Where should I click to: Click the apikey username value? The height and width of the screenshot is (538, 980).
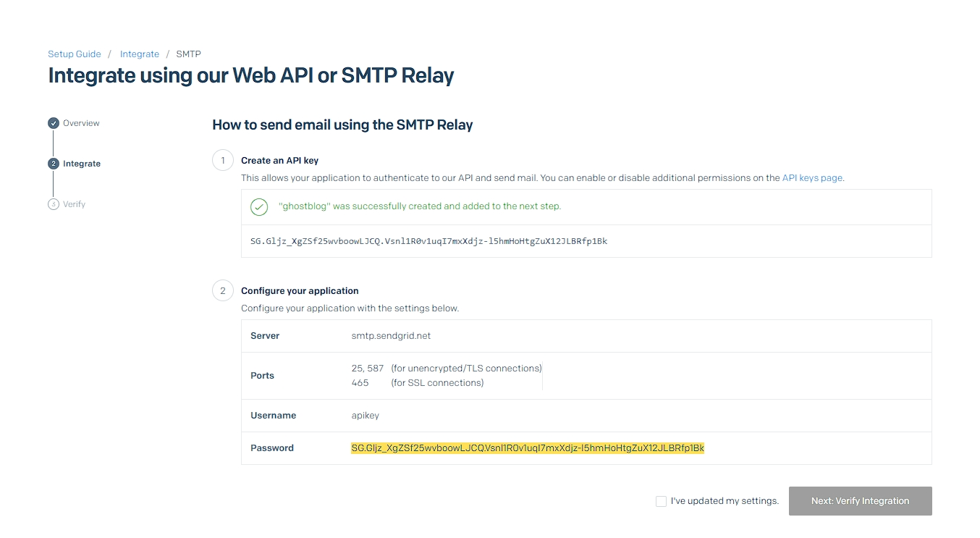pyautogui.click(x=365, y=416)
